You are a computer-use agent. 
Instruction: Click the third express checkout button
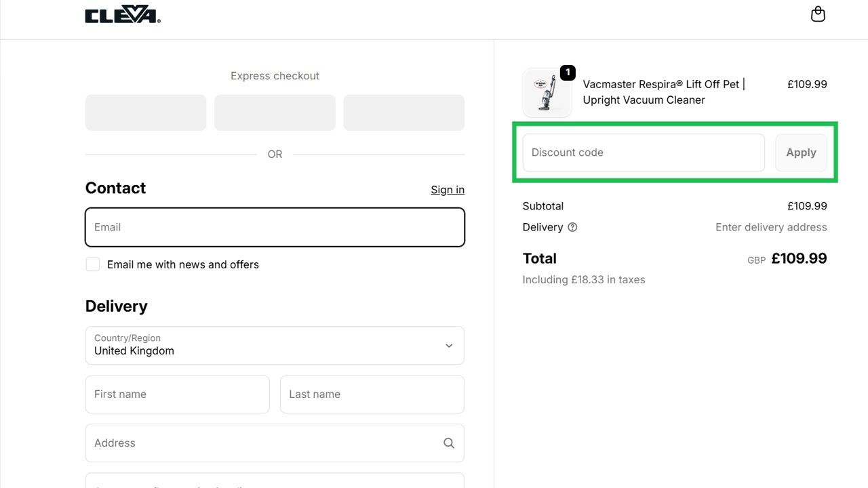[x=404, y=113]
